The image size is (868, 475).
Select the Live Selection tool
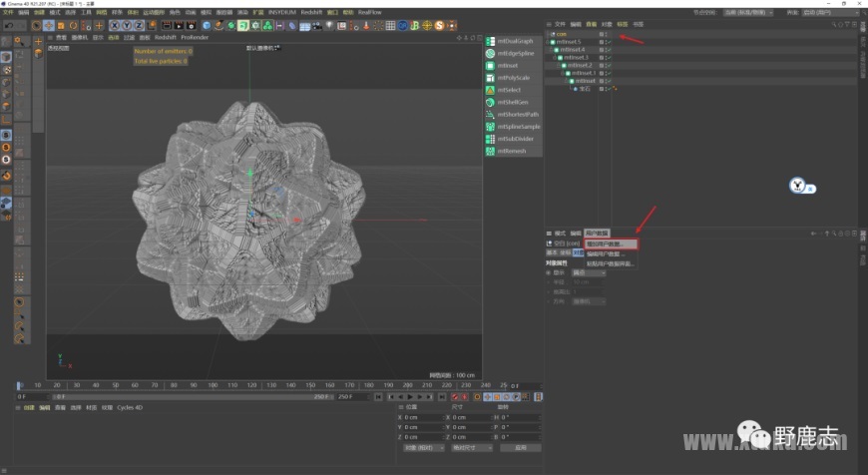pyautogui.click(x=37, y=26)
